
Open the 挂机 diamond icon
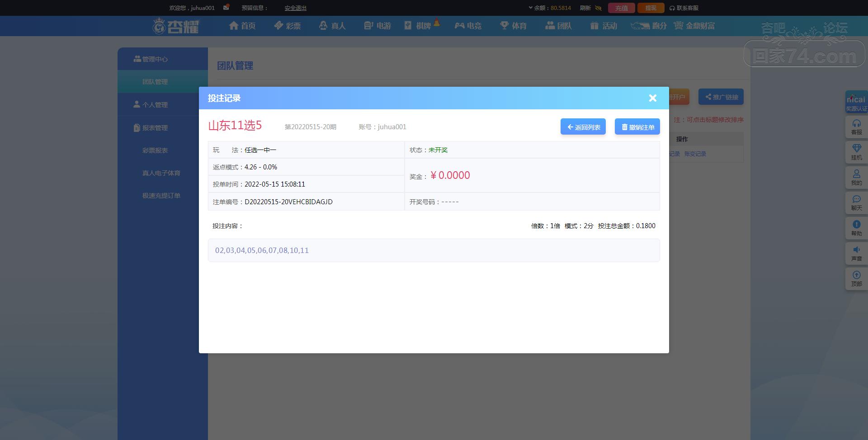856,148
